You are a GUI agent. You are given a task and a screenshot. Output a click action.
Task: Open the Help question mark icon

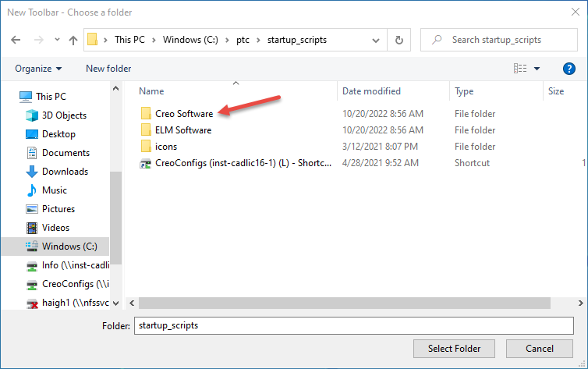click(569, 69)
